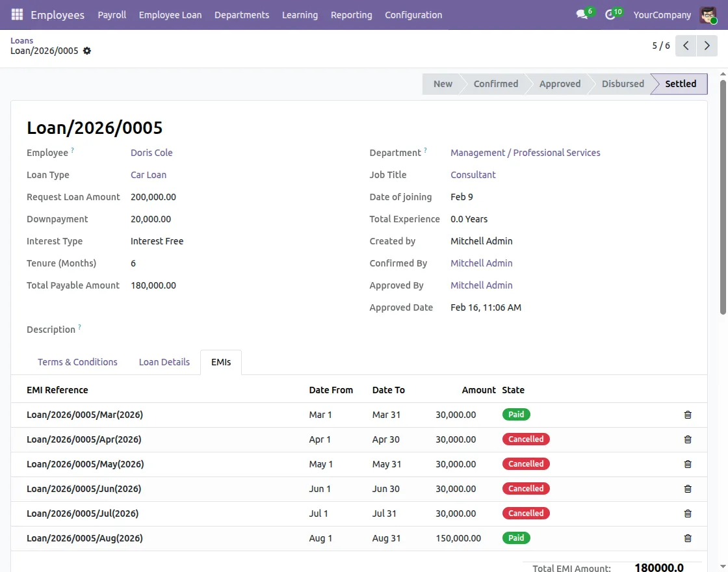Open the Employee Loan menu
The height and width of the screenshot is (572, 728).
tap(170, 14)
